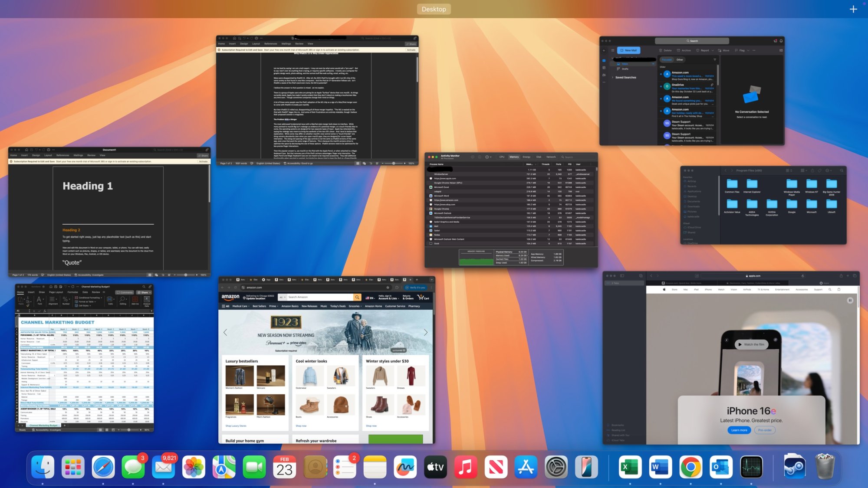Adjust the zoom slider in Word's status bar
This screenshot has width=868, height=488.
[186, 275]
